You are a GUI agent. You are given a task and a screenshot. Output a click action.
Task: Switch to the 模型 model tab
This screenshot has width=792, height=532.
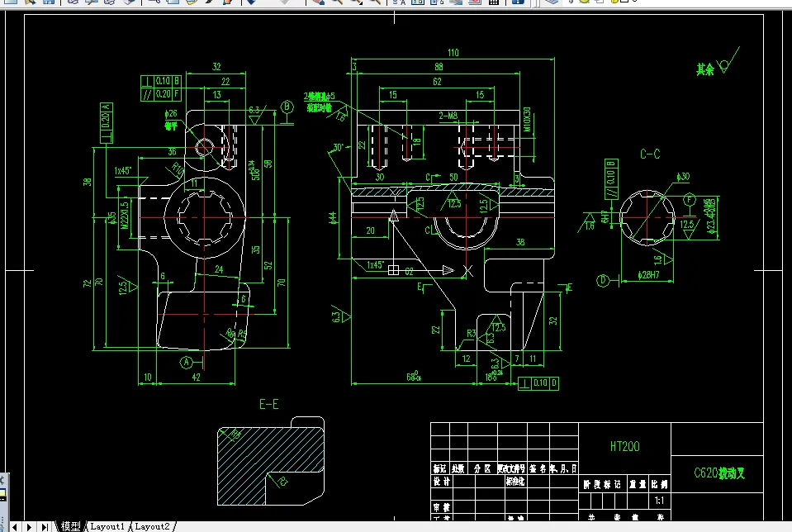tap(71, 526)
